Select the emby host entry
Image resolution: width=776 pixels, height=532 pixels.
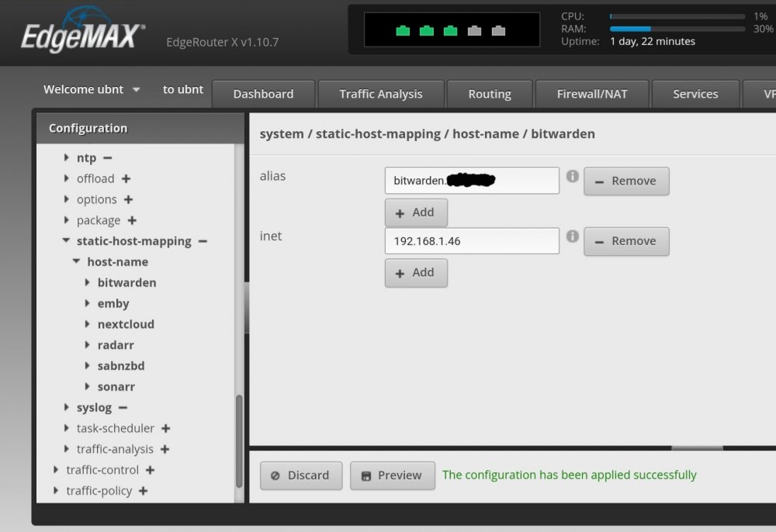[113, 303]
